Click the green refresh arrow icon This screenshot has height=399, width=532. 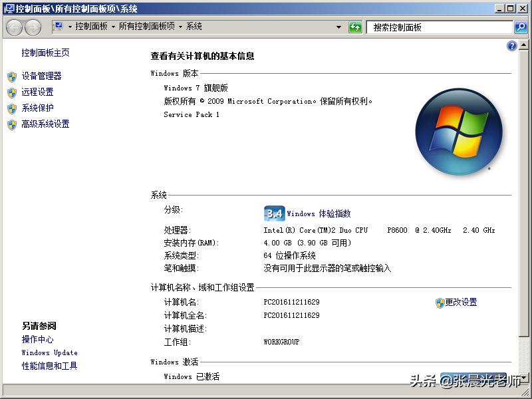[x=355, y=27]
